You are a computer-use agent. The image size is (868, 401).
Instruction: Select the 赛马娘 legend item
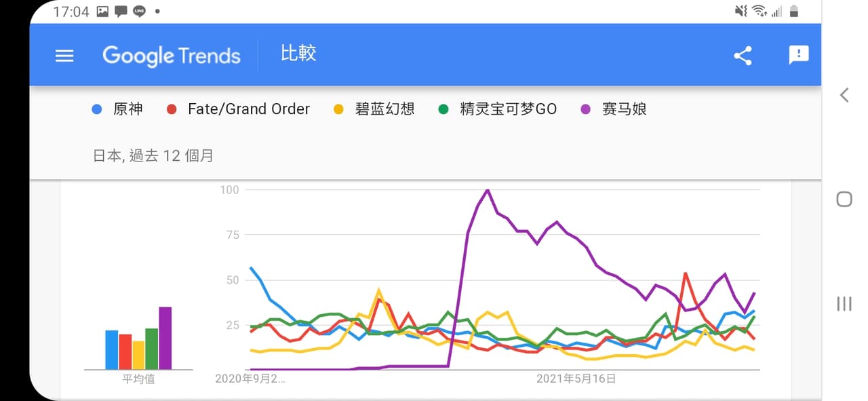click(614, 109)
